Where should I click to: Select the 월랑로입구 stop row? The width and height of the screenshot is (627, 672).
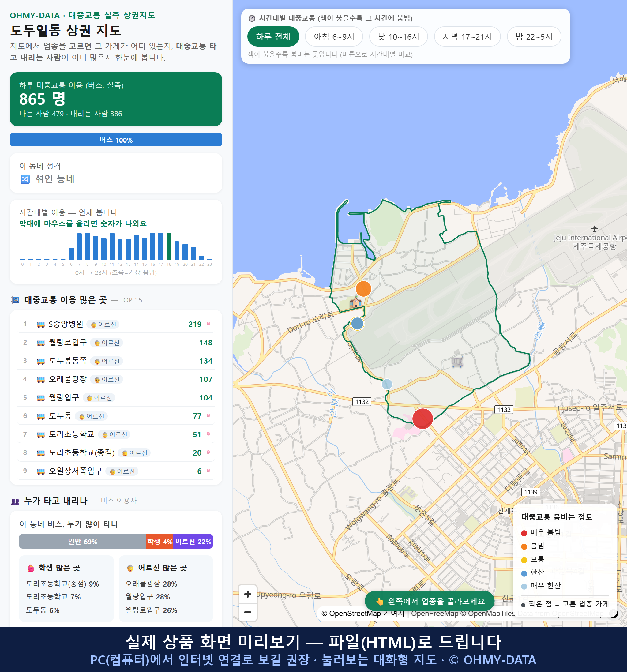coord(116,343)
